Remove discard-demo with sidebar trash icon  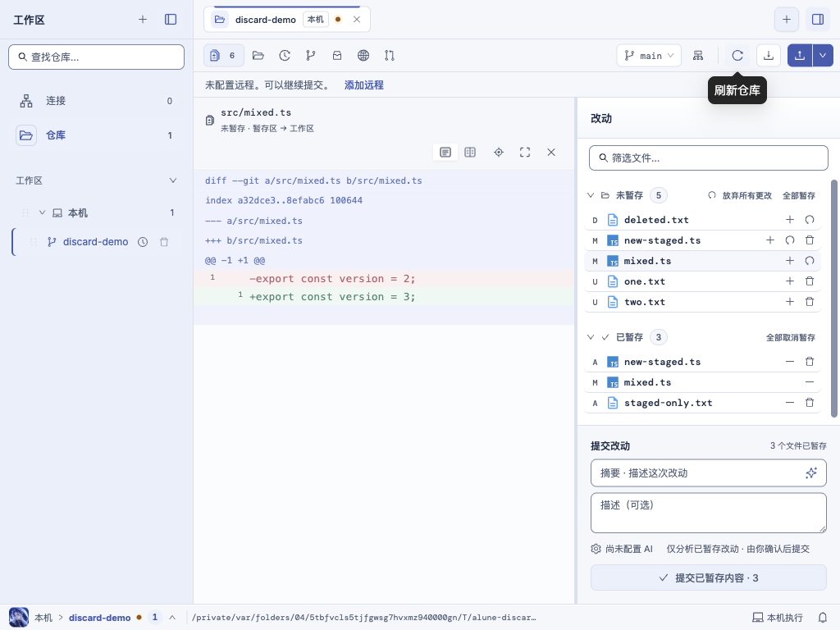point(164,242)
